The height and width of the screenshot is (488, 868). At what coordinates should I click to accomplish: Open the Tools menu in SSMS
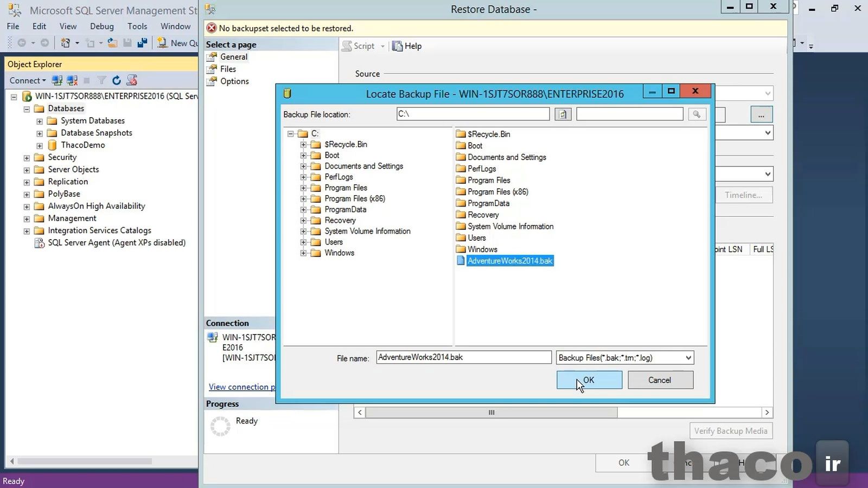[137, 26]
